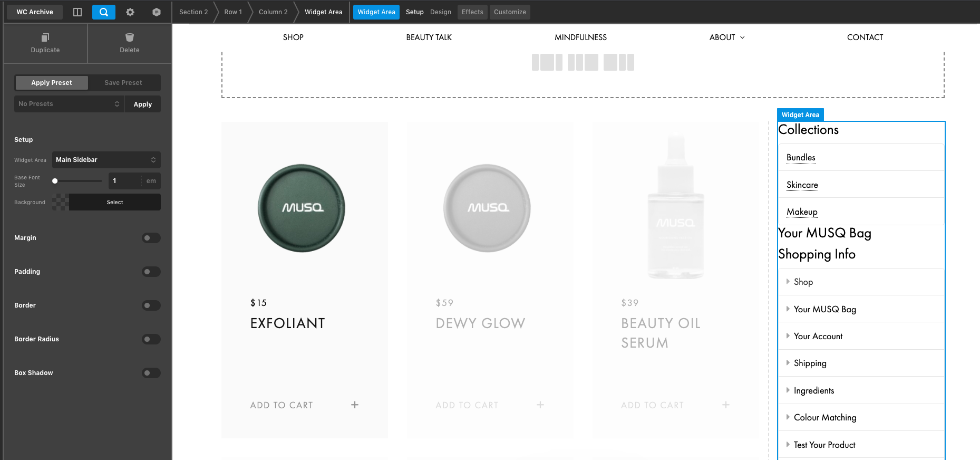The width and height of the screenshot is (980, 460).
Task: Open the gear settings icon
Action: [130, 12]
